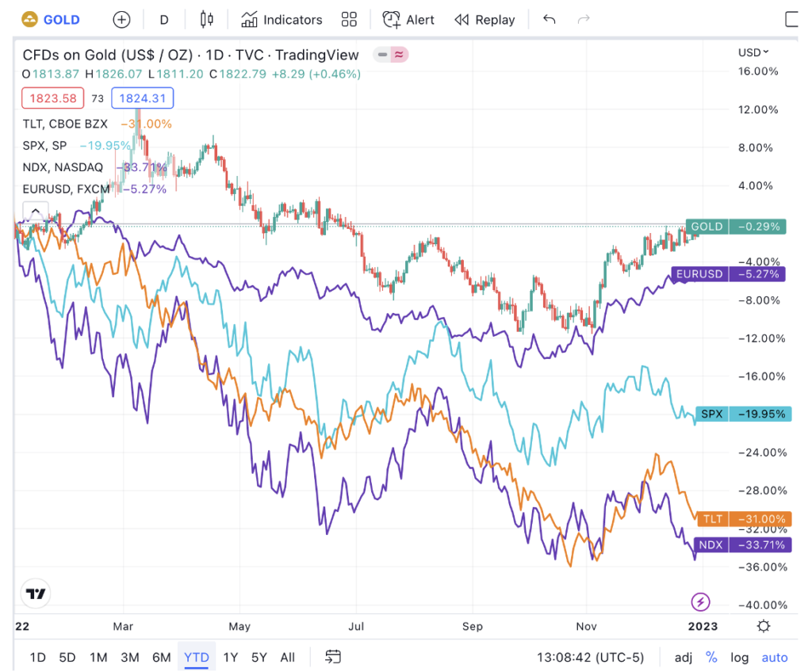Create an Alert with the alarm icon

pos(408,20)
